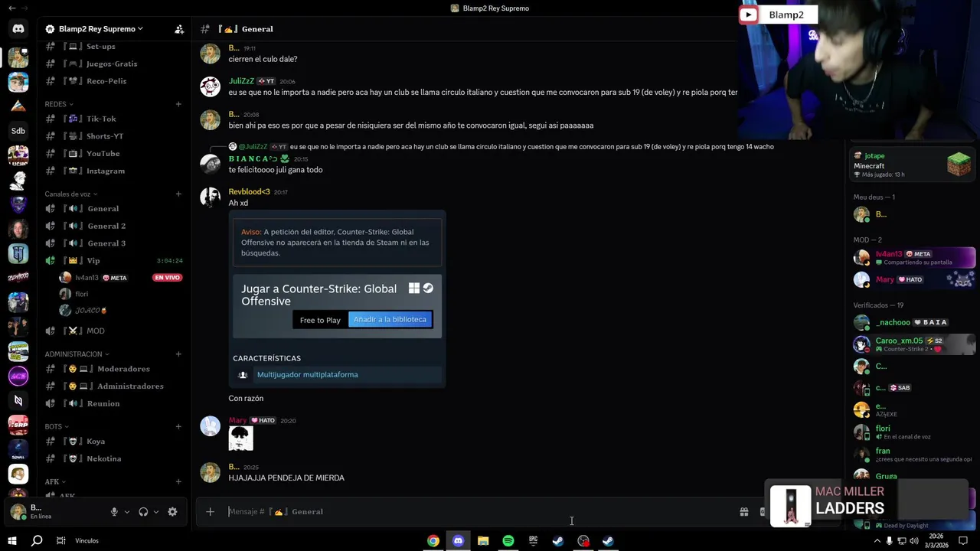980x551 pixels.
Task: Collapse the Canales de voz category
Action: coord(71,194)
